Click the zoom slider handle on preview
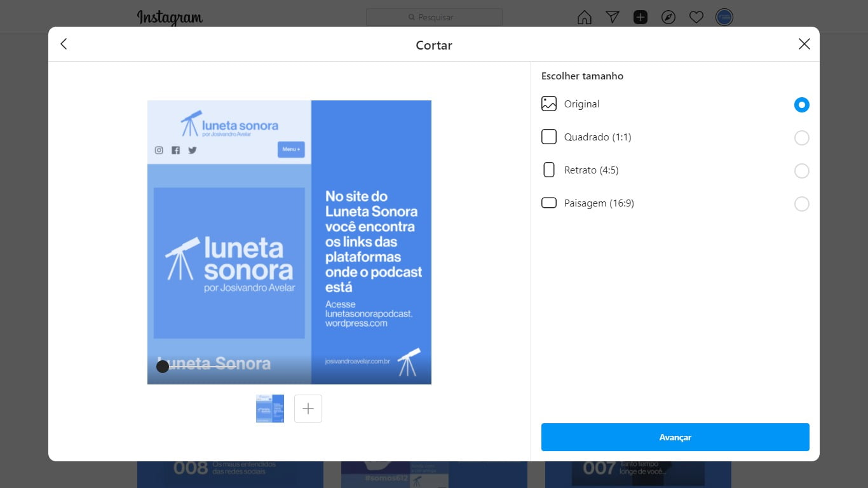Screen dimensions: 868x488 163,367
